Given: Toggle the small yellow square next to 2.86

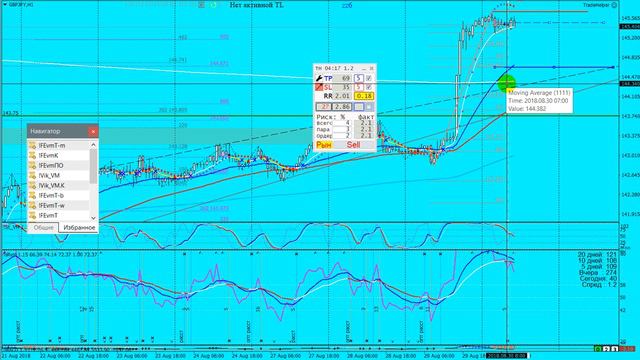Looking at the screenshot, I should (358, 107).
